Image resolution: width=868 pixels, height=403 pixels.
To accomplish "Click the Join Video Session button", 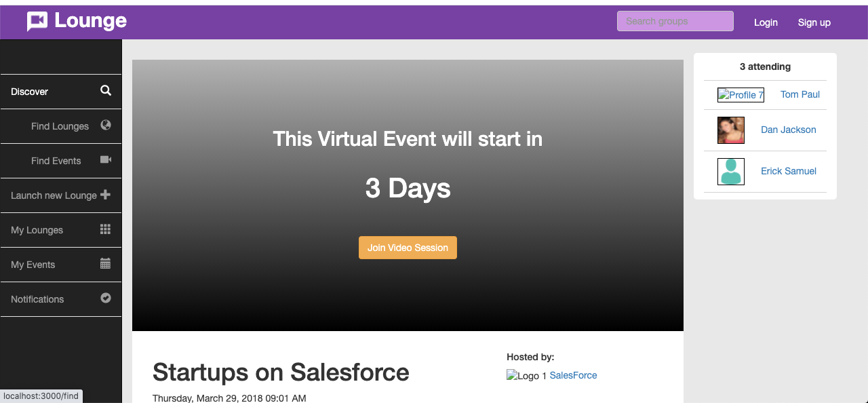I will pyautogui.click(x=408, y=248).
